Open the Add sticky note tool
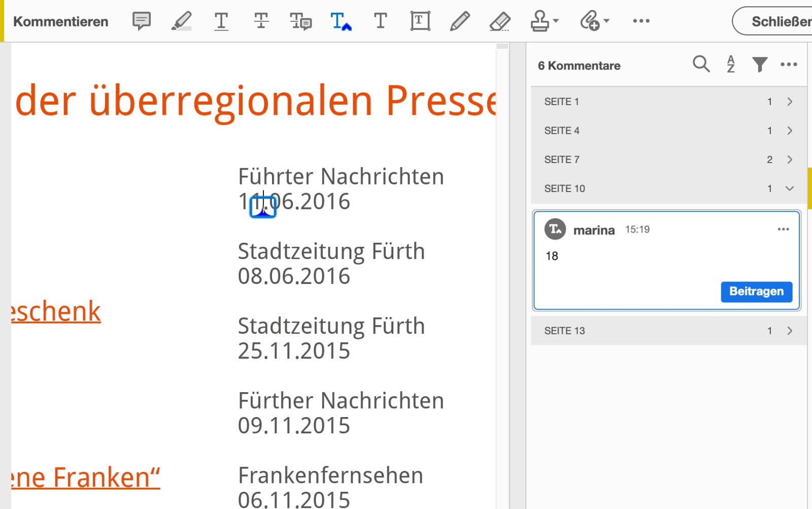This screenshot has height=509, width=812. pyautogui.click(x=141, y=21)
